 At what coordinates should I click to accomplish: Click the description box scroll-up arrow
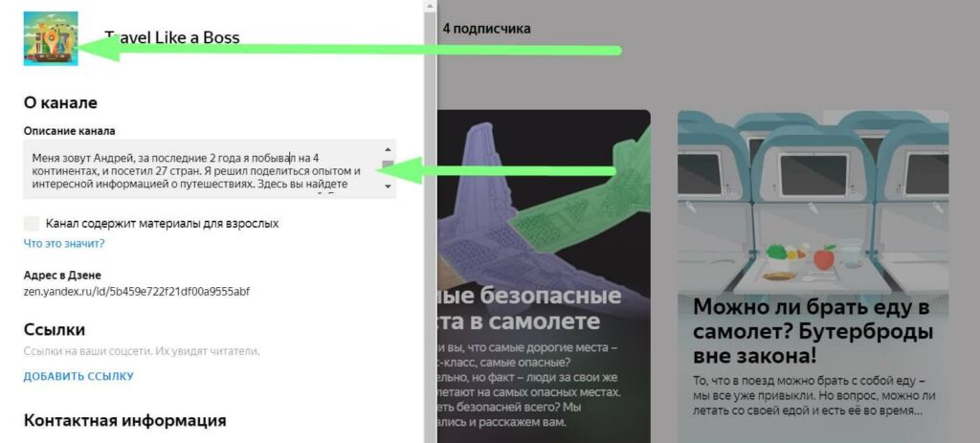[x=388, y=149]
